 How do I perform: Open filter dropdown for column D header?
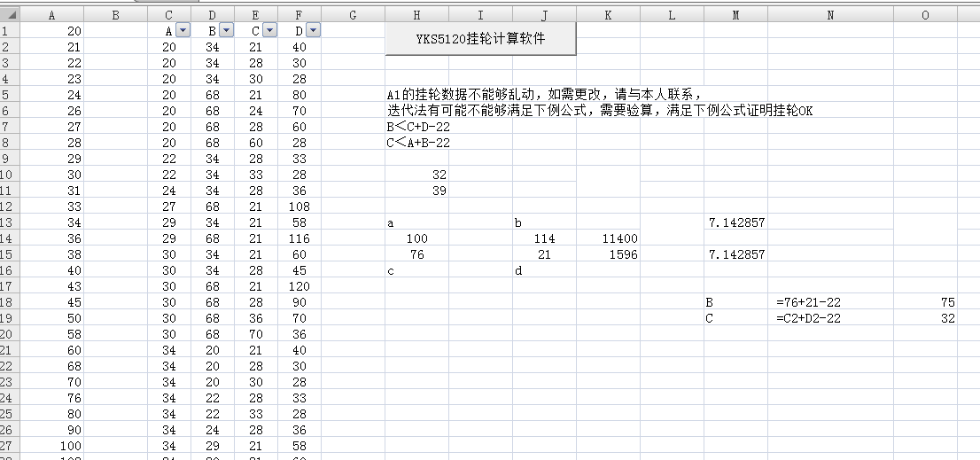[313, 30]
